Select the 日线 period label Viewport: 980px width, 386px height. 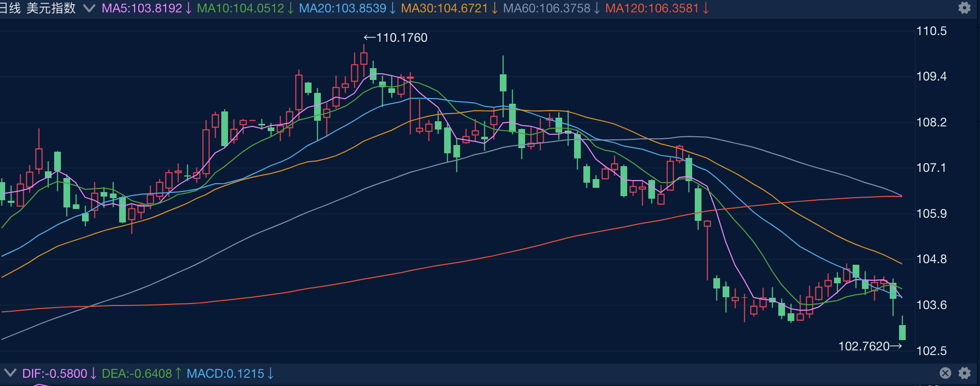pyautogui.click(x=10, y=8)
